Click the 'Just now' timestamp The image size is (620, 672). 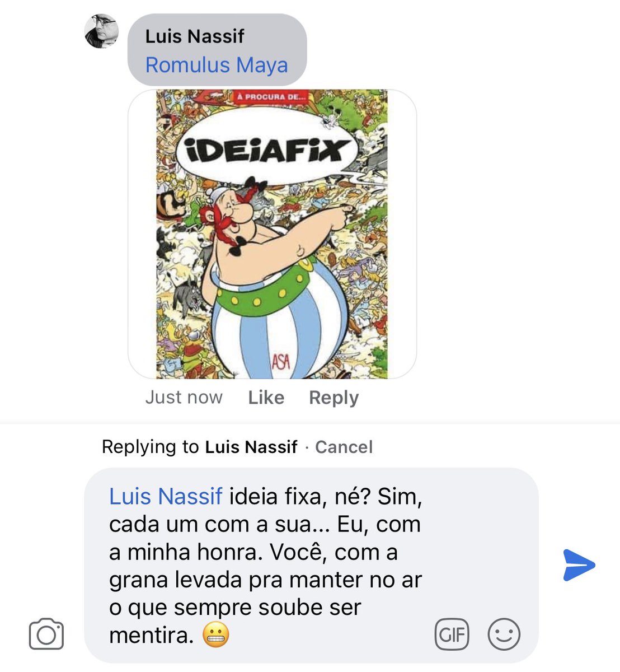(x=184, y=398)
